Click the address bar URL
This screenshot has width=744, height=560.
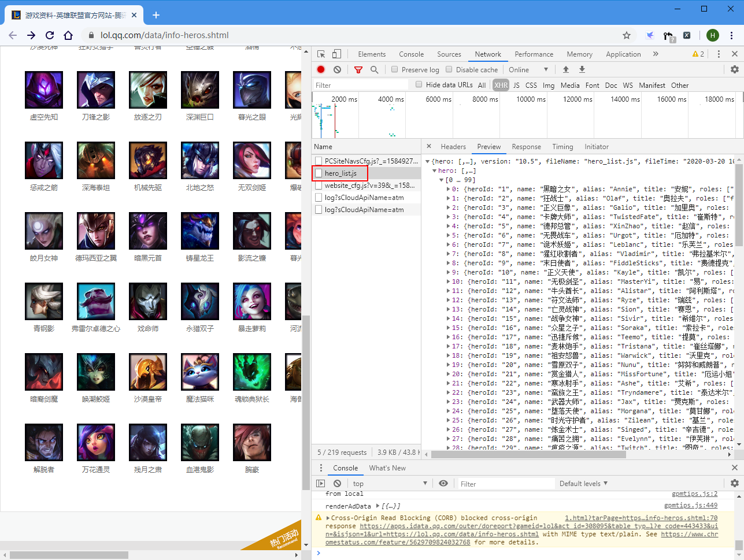tap(165, 35)
